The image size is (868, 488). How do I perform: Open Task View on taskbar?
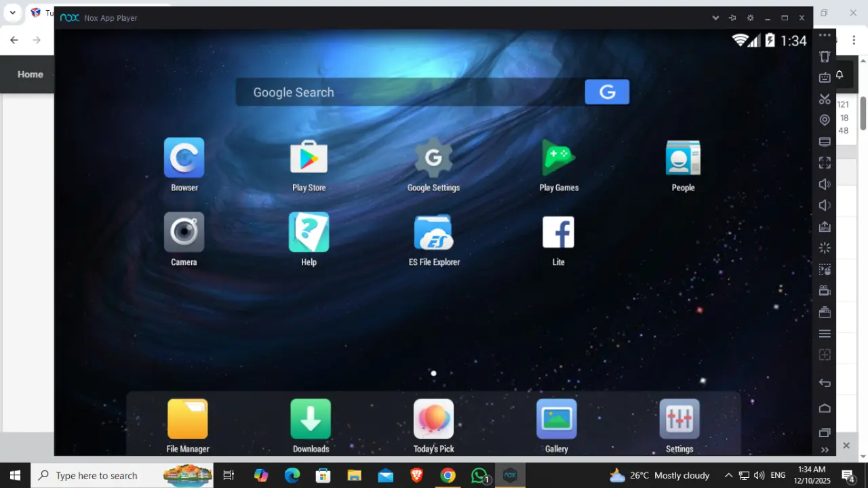click(x=229, y=475)
